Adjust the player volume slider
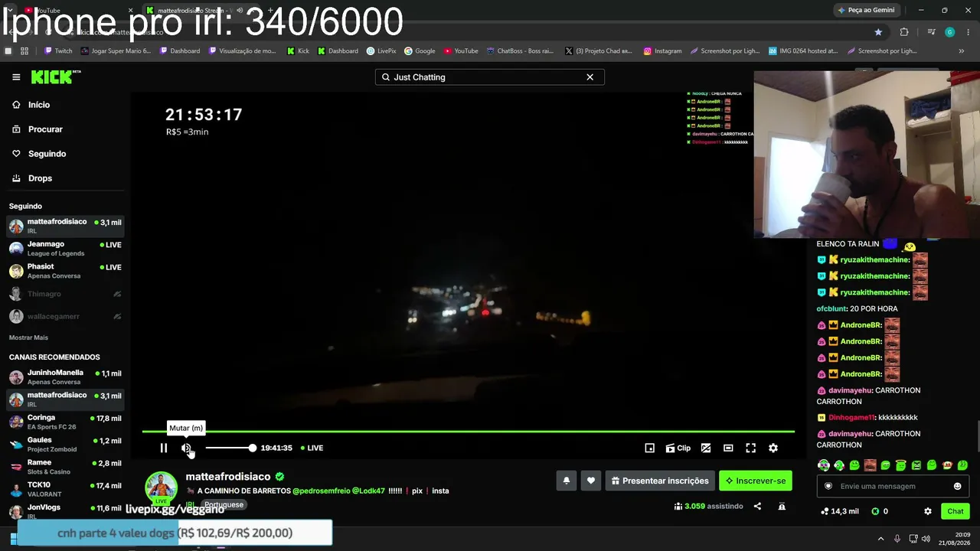The width and height of the screenshot is (980, 551). click(230, 448)
